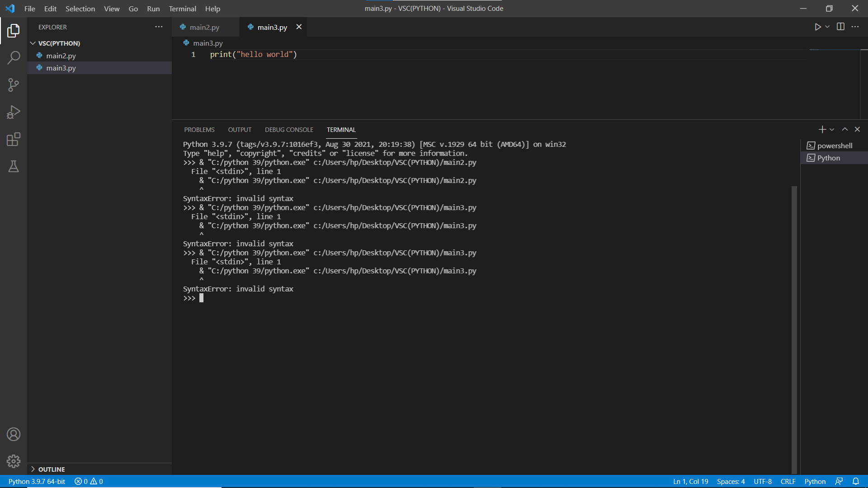
Task: Maximize the panel size with chevron up
Action: pos(844,130)
